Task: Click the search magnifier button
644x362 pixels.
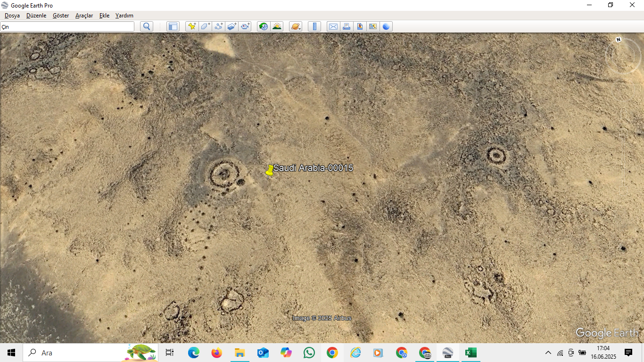Action: point(147,26)
